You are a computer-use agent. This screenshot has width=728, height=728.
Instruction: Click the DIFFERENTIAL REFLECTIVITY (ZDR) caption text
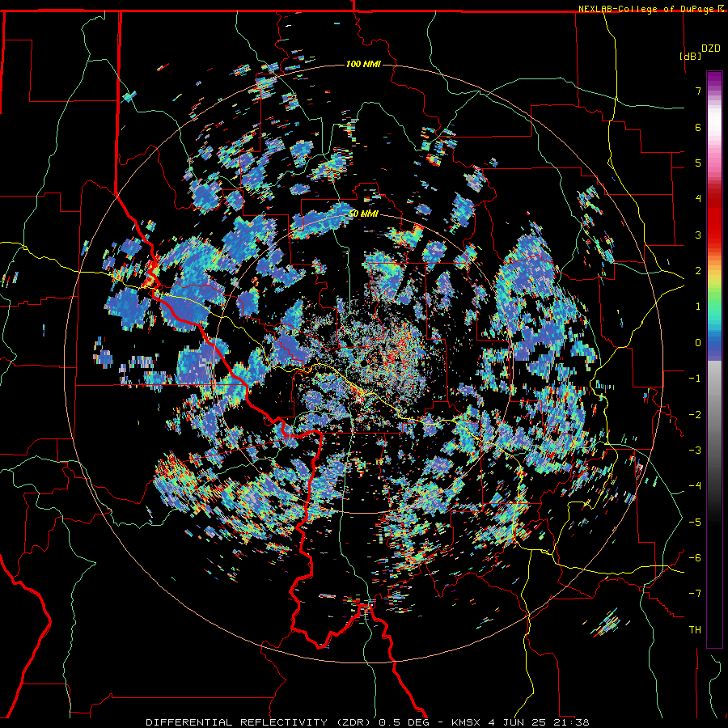click(x=259, y=722)
